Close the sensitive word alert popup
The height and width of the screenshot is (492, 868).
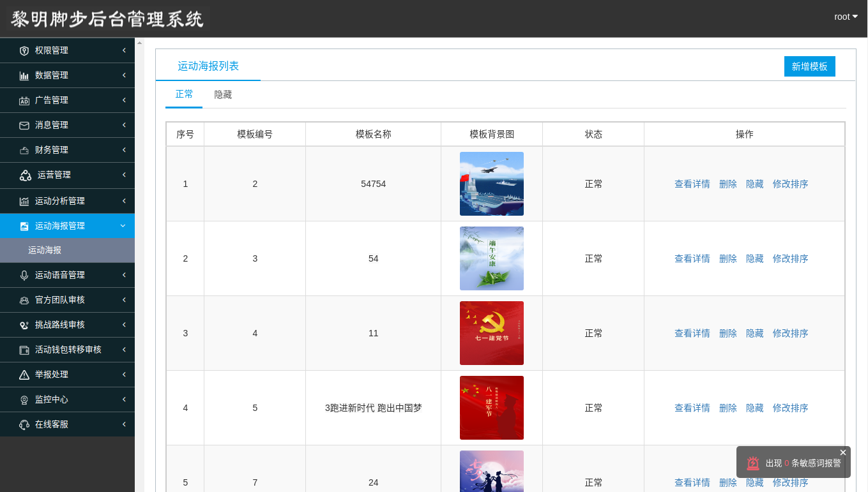tap(842, 452)
